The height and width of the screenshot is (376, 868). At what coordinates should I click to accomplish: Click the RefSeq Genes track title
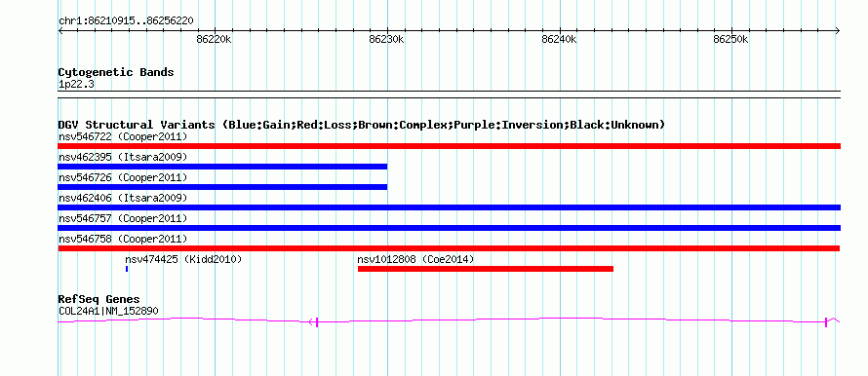(x=99, y=300)
